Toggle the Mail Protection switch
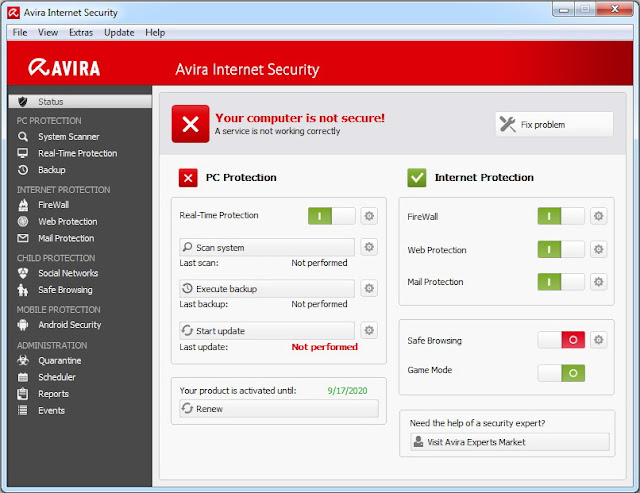This screenshot has width=640, height=493. (x=561, y=282)
